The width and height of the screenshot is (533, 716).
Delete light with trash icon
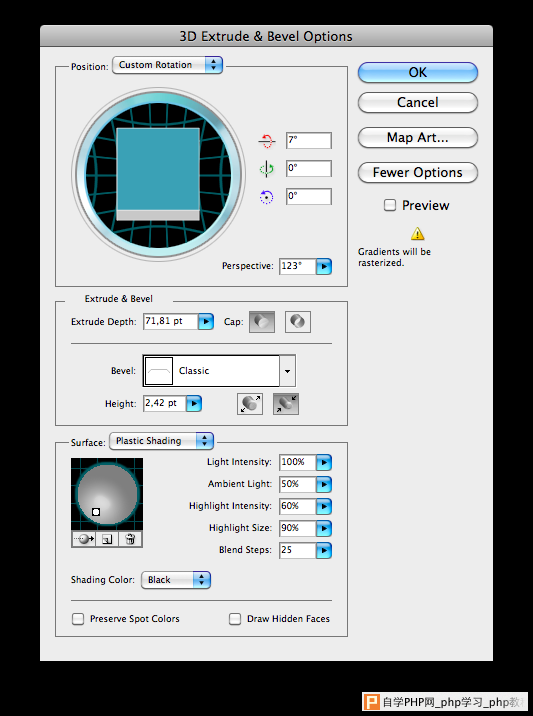[x=130, y=539]
